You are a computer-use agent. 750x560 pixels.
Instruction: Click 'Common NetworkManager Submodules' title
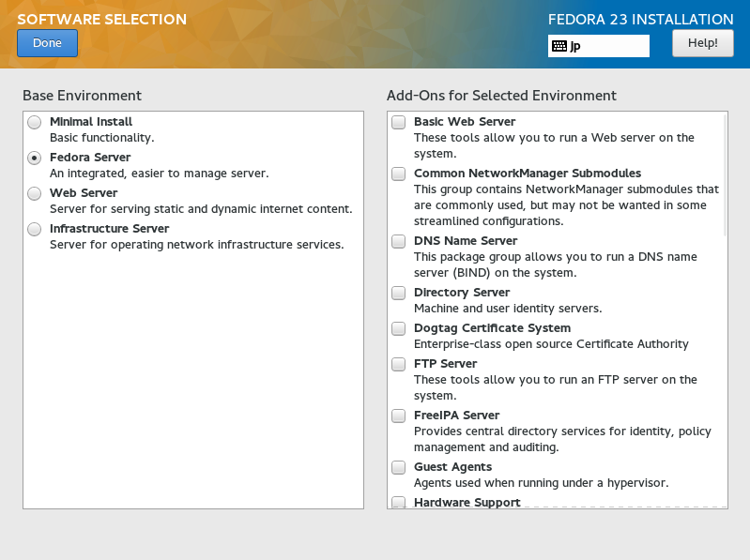528,174
